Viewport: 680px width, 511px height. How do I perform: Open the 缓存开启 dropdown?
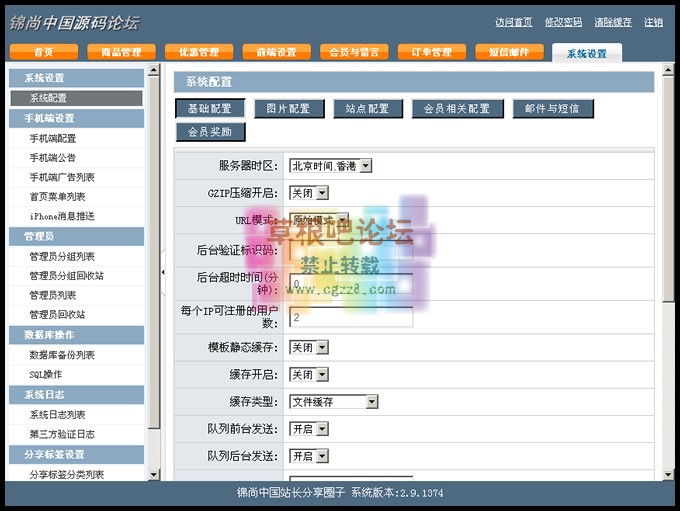(x=309, y=374)
